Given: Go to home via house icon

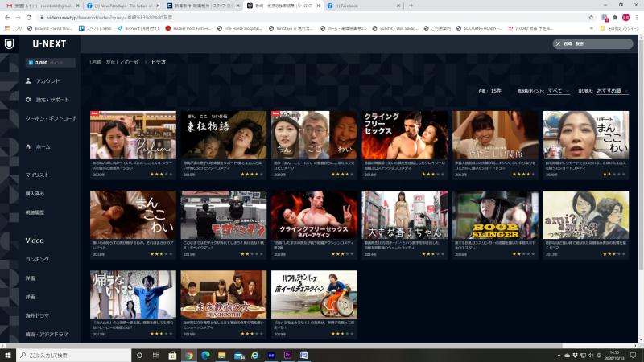Looking at the screenshot, I should [x=28, y=146].
